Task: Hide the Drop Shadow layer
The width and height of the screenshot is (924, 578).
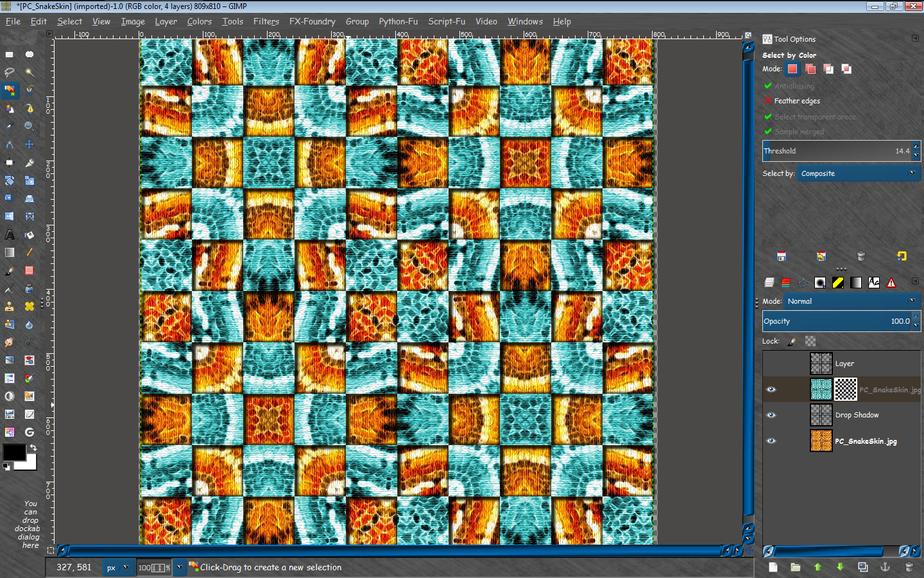Action: [771, 415]
